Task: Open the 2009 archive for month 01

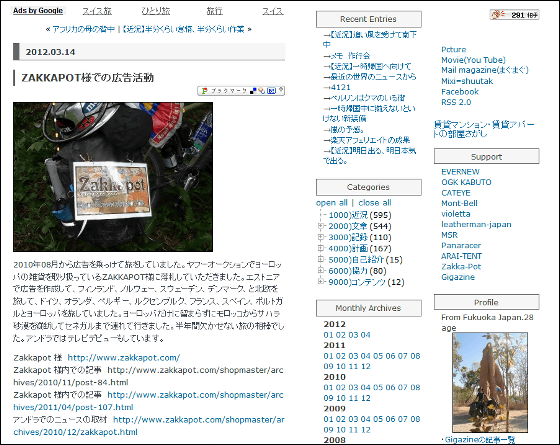Action: pyautogui.click(x=328, y=419)
